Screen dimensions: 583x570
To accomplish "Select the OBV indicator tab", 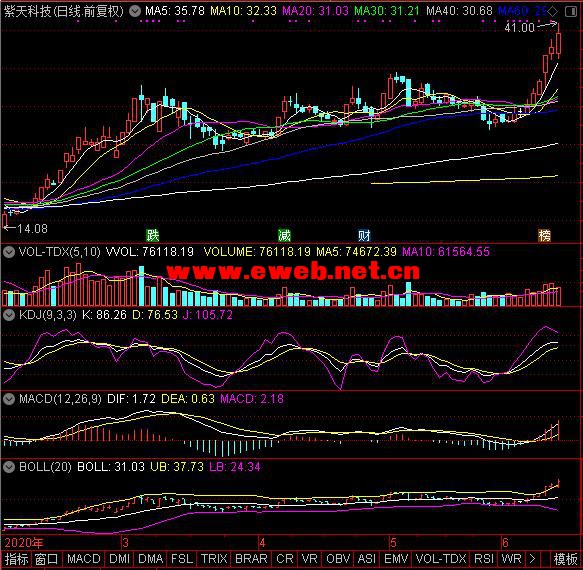I will coord(338,559).
